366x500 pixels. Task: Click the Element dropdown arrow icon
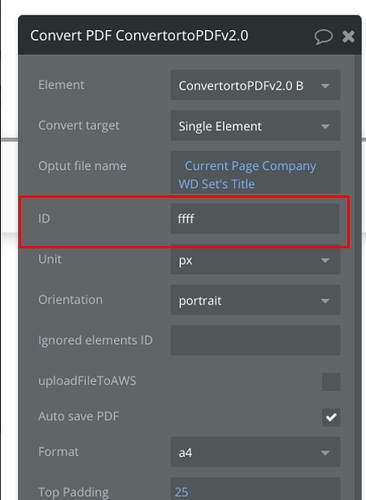325,86
